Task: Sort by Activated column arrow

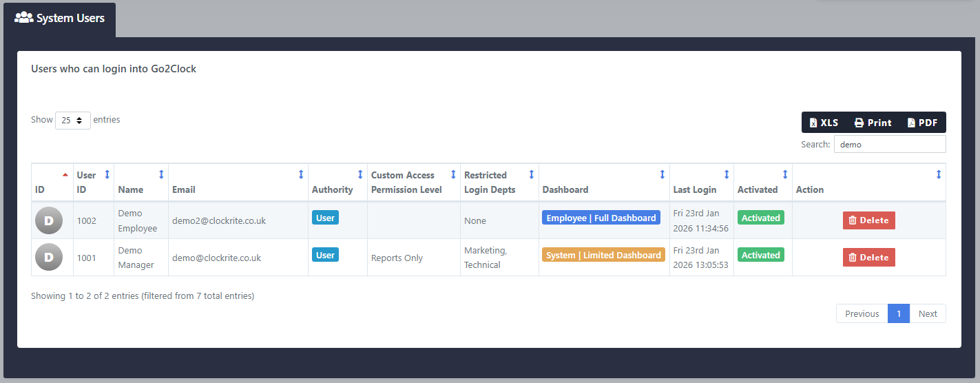Action: (x=785, y=175)
